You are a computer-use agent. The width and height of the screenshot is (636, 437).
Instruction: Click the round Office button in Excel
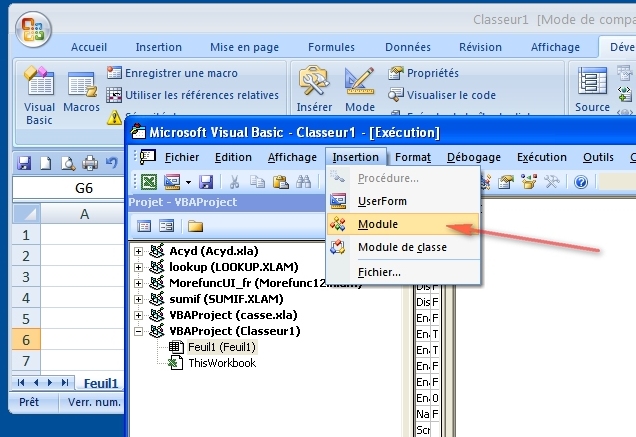pos(33,30)
